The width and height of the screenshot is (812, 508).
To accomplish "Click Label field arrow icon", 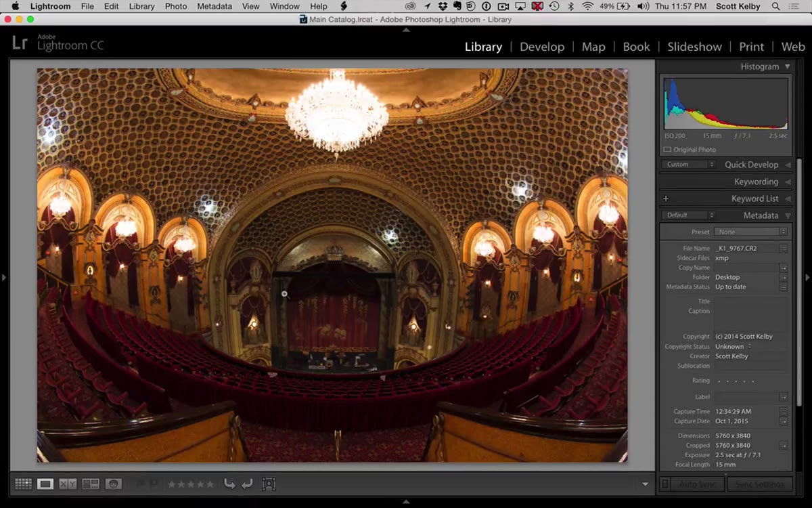I will tap(784, 397).
